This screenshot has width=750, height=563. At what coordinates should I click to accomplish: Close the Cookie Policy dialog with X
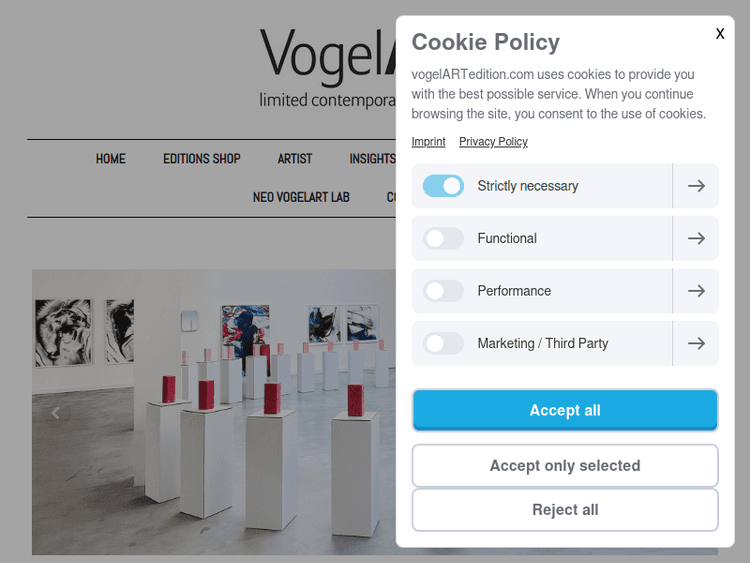pos(720,34)
